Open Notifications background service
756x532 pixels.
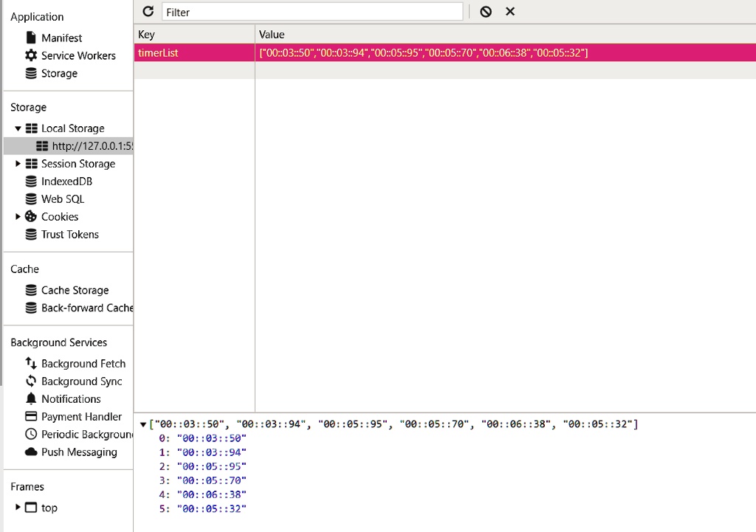click(x=71, y=399)
